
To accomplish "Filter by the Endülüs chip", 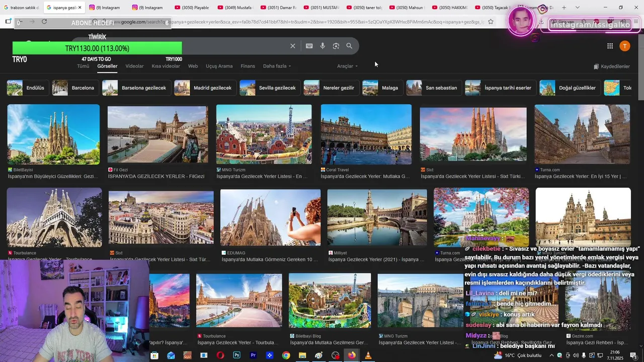I will (27, 88).
